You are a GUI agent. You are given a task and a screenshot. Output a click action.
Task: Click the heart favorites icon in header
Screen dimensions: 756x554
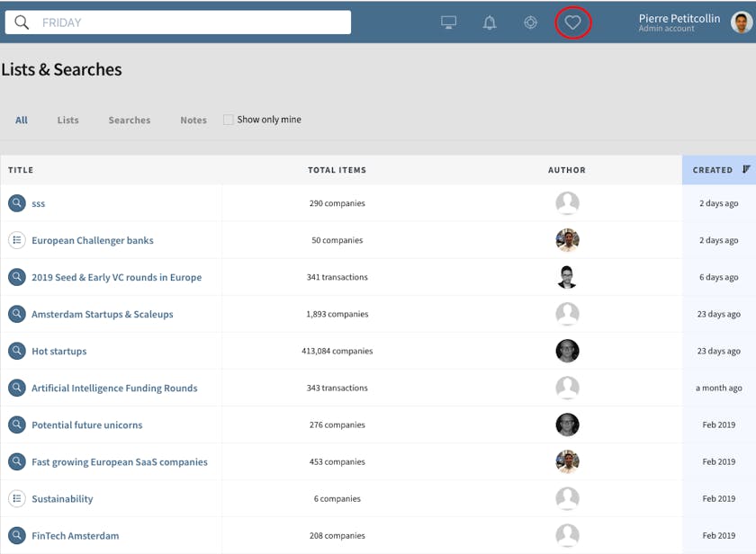(572, 22)
